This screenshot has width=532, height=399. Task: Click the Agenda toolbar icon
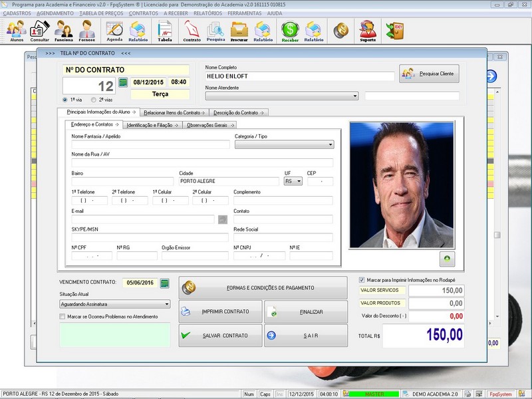pyautogui.click(x=114, y=31)
